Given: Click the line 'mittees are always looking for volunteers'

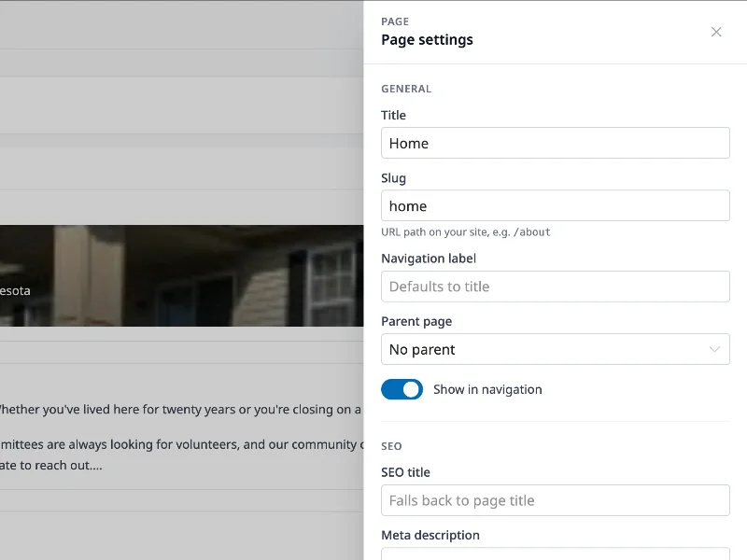Looking at the screenshot, I should click(x=181, y=444).
